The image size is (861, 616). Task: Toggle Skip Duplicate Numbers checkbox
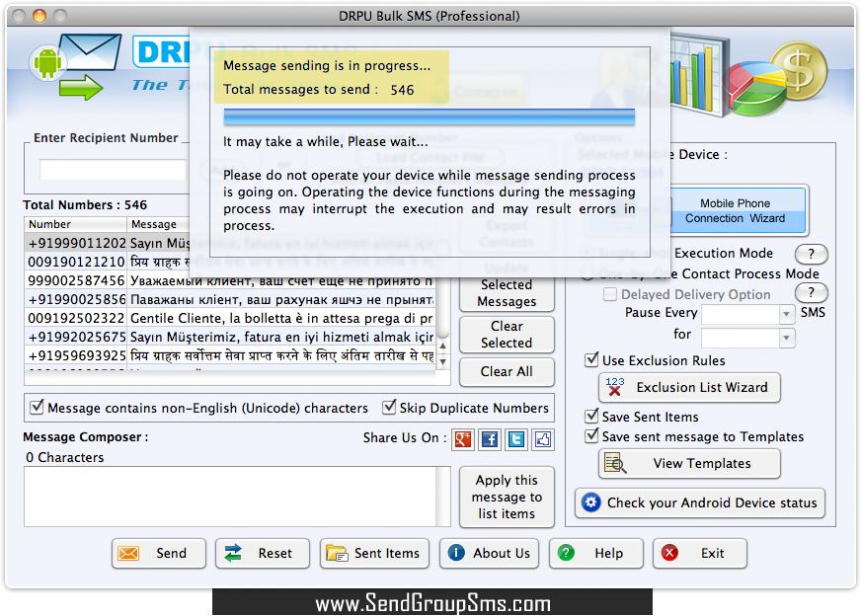(389, 407)
